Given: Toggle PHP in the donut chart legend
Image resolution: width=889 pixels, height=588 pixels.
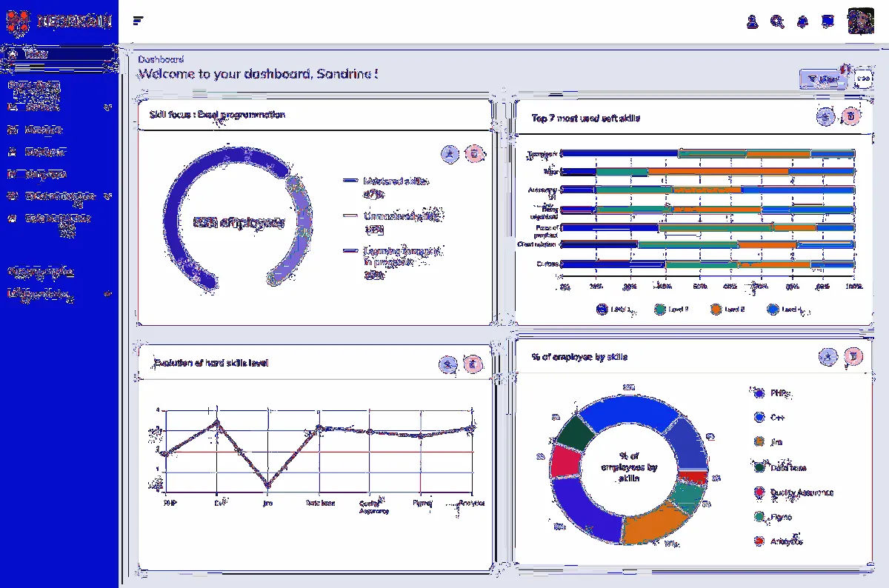Looking at the screenshot, I should click(770, 393).
